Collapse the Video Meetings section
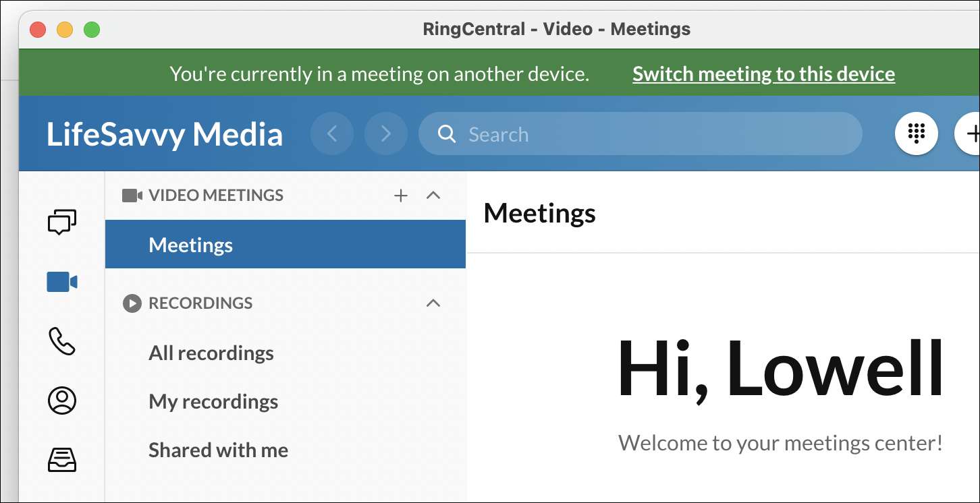The image size is (980, 503). [433, 196]
